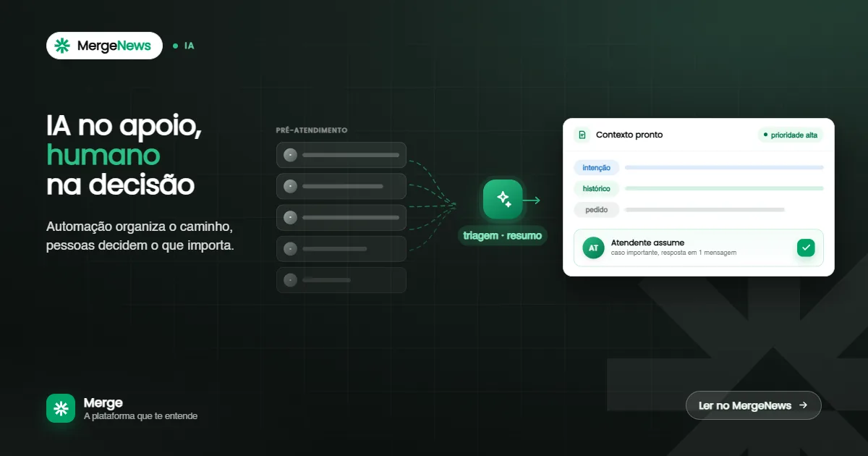Click the triagem · resumo label
Screen dimensions: 868x456
click(x=503, y=236)
